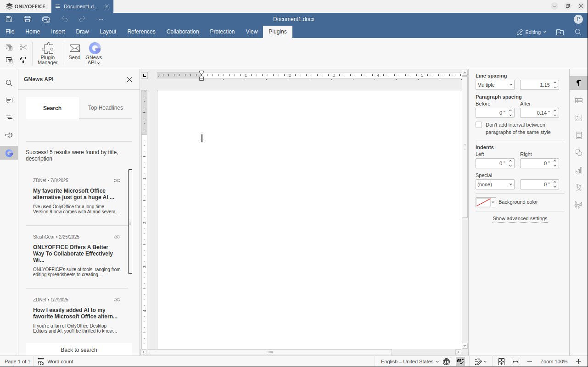This screenshot has height=367, width=588.
Task: Open chart settings in right sidebar
Action: click(579, 170)
